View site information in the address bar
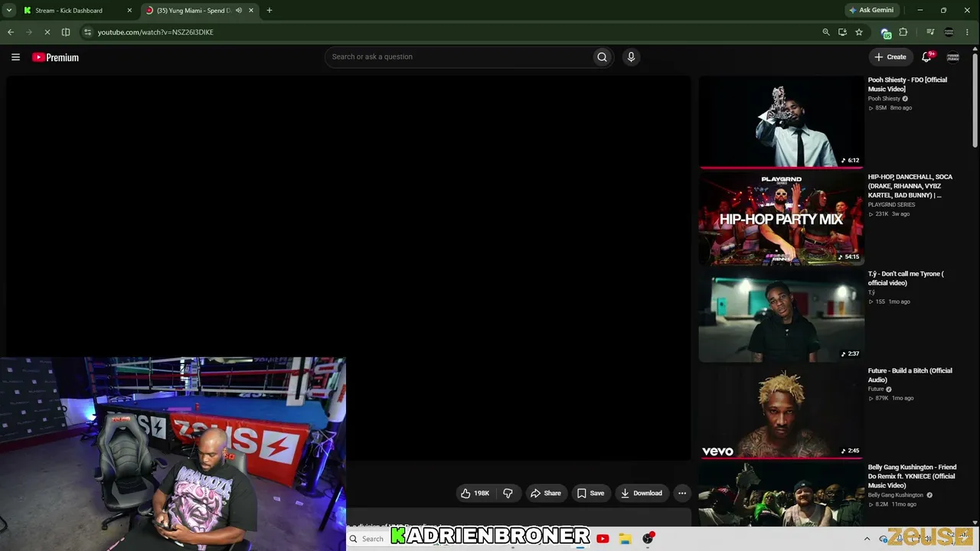Viewport: 980px width, 551px height. tap(87, 32)
